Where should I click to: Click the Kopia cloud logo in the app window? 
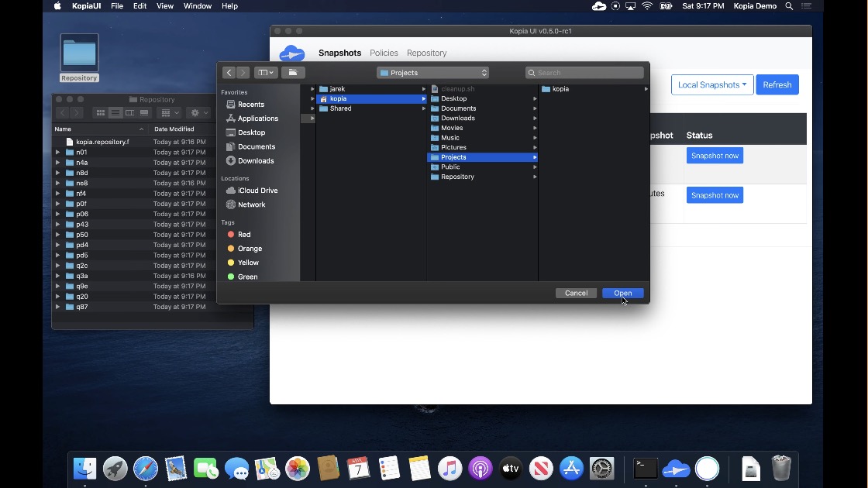coord(292,53)
